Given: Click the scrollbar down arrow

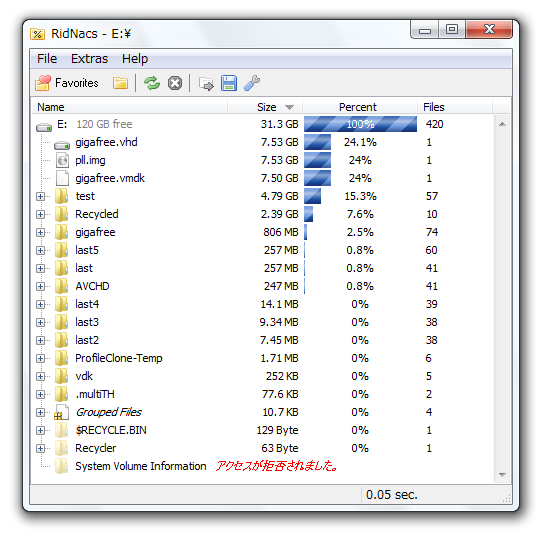Looking at the screenshot, I should tap(502, 475).
